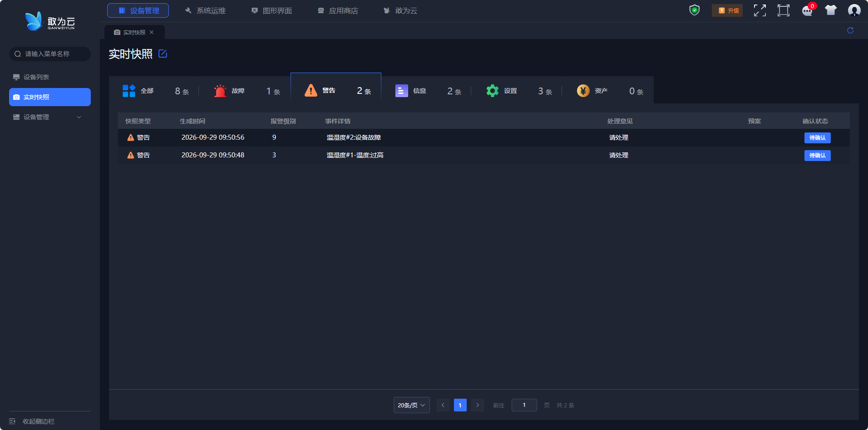Open the 20条/页 page size dropdown
Image resolution: width=868 pixels, height=430 pixels.
[412, 405]
